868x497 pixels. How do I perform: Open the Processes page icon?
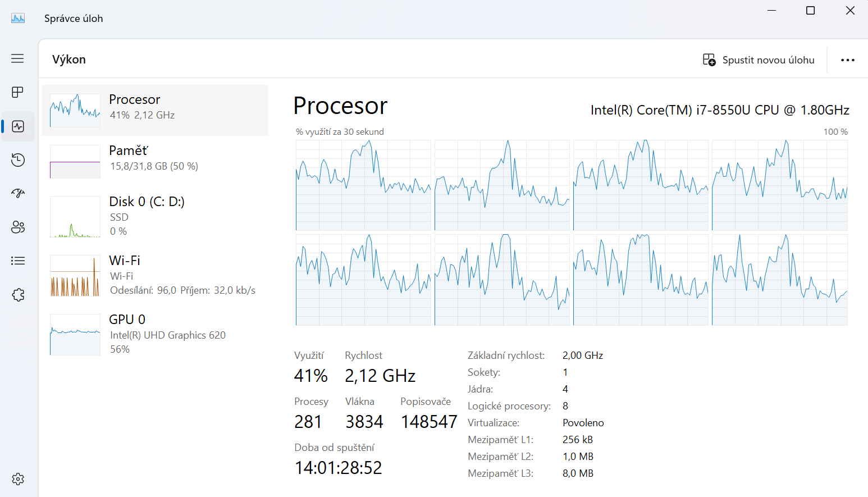point(17,92)
